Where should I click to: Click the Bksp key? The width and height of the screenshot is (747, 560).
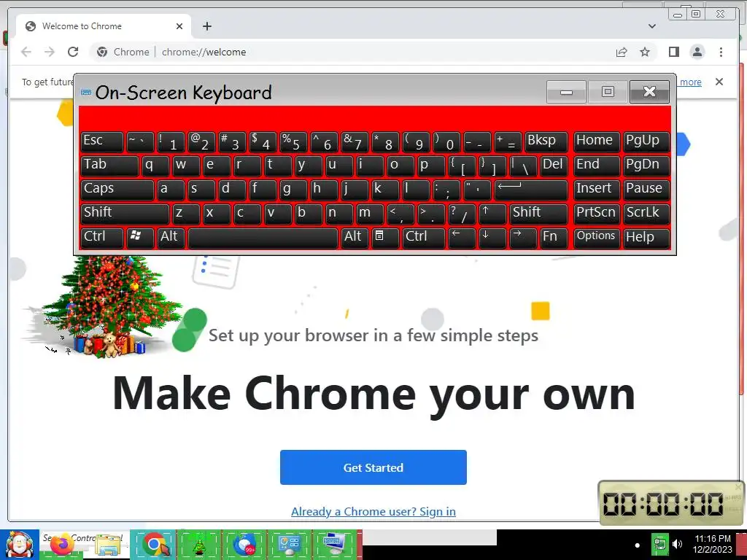[x=546, y=142]
